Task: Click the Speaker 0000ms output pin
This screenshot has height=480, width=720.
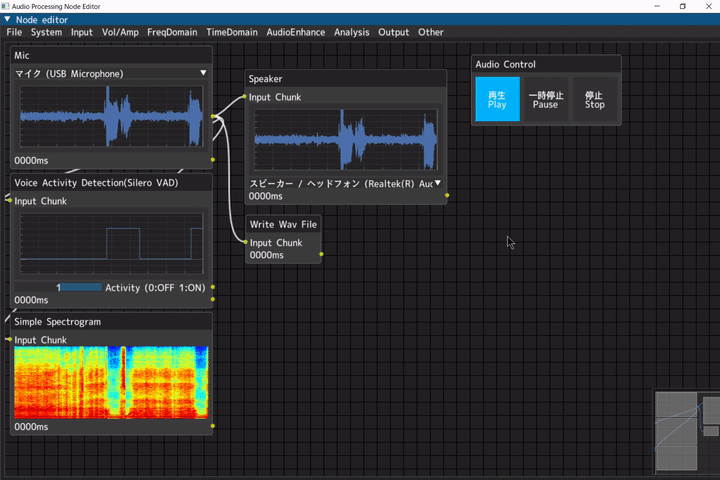Action: (447, 195)
